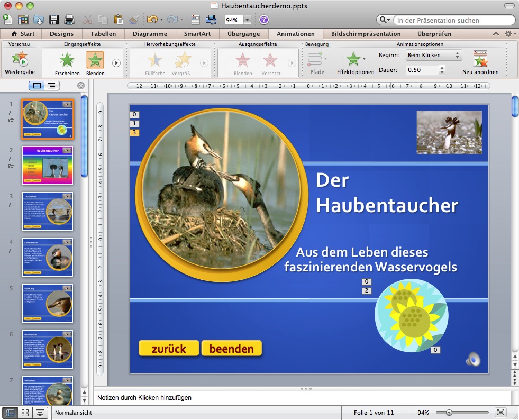Click the Undo arrow icon

(152, 20)
